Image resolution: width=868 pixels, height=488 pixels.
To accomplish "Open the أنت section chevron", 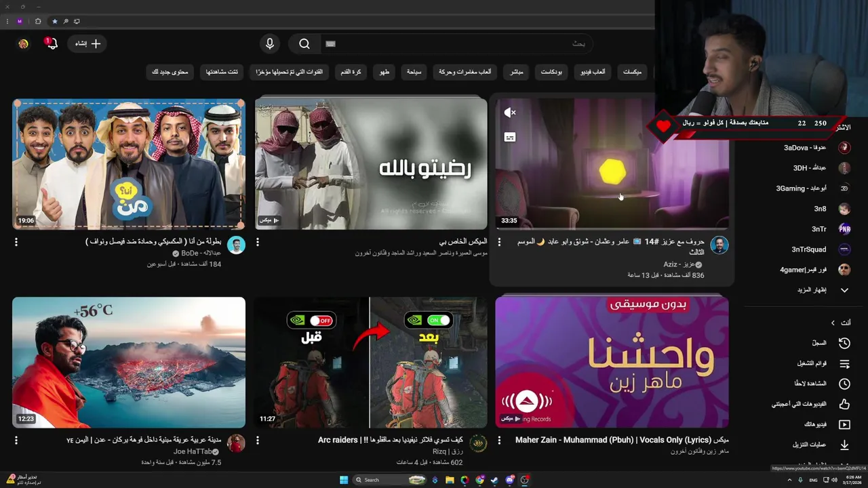I will pos(833,323).
